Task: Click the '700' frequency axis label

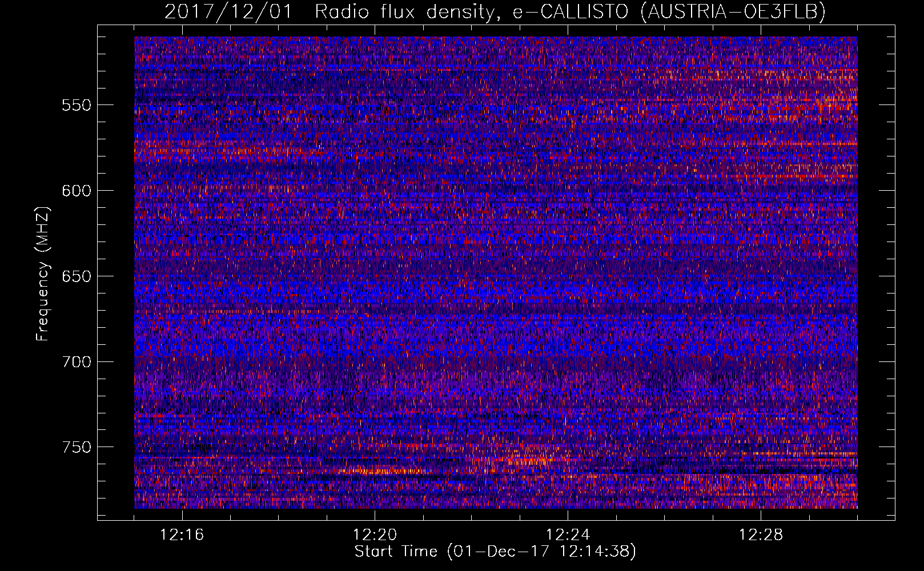Action: tap(77, 362)
